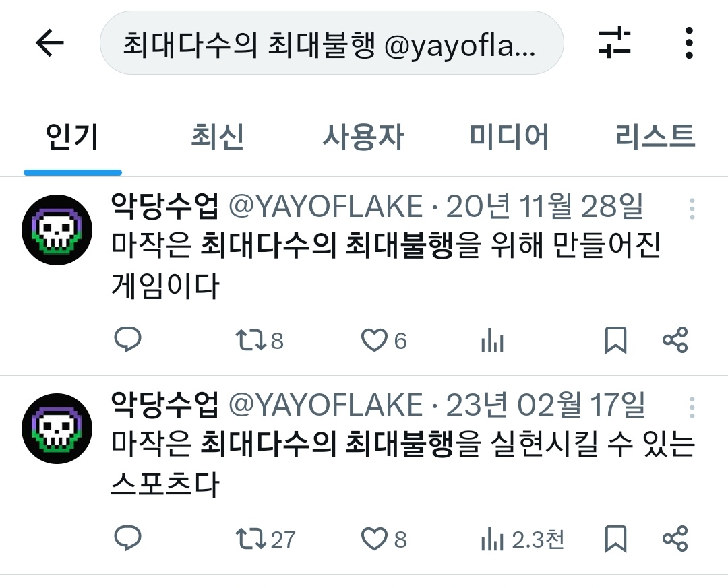Reply to the 20년 11월 28일 tweet
This screenshot has height=588, width=728.
[127, 339]
